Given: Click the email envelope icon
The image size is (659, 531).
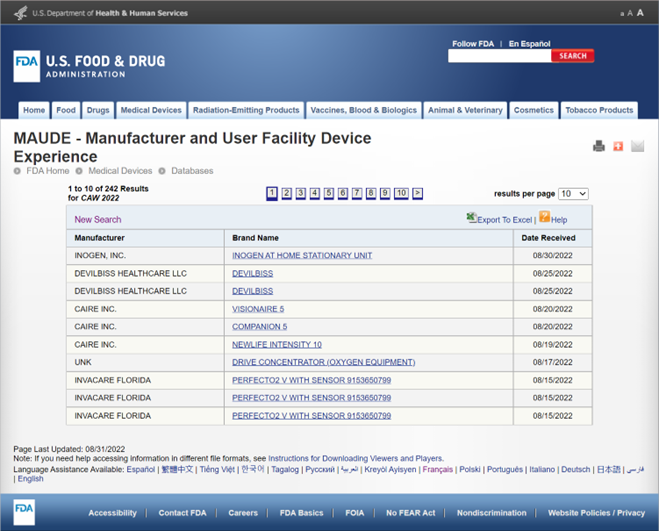Looking at the screenshot, I should (637, 146).
